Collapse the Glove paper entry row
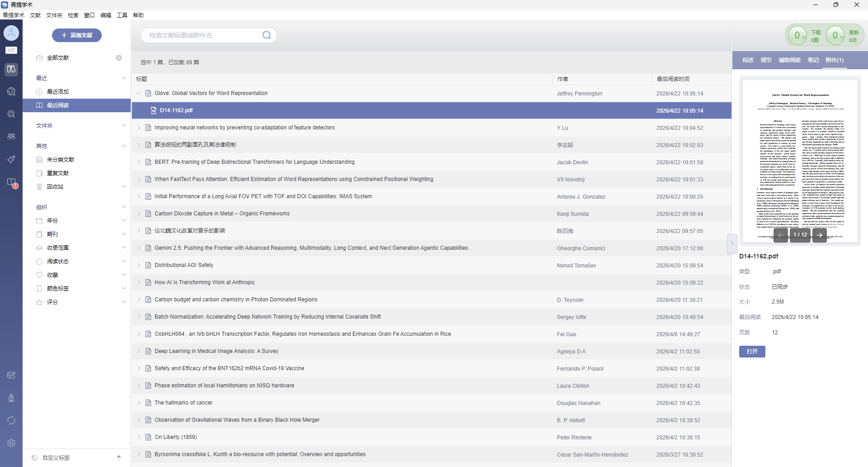 click(139, 93)
